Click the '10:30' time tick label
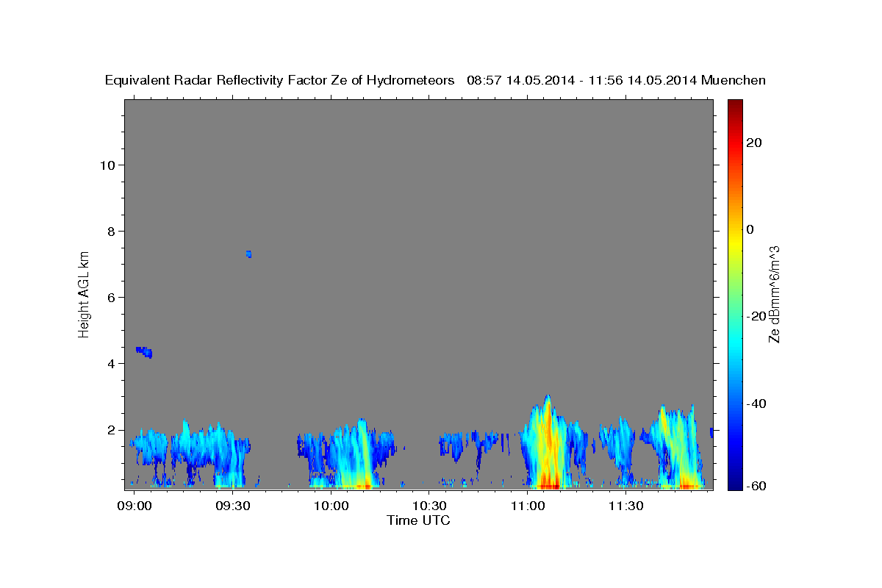The width and height of the screenshot is (882, 588). tap(429, 506)
